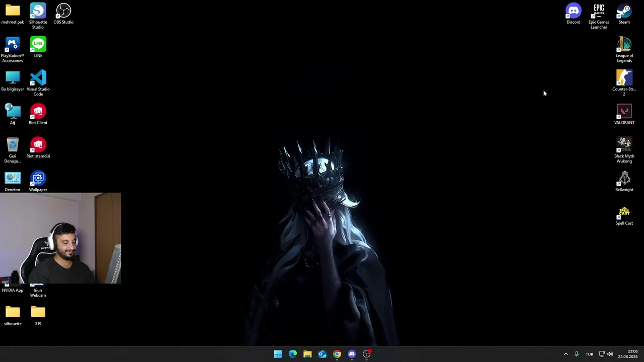Select the Riot Client shortcut
Viewport: 644px width, 362px height.
(x=38, y=114)
